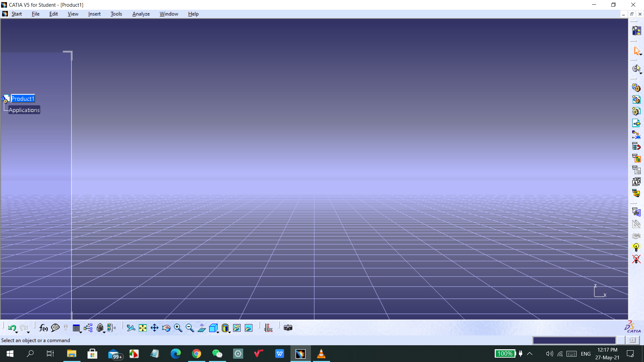Image resolution: width=644 pixels, height=362 pixels.
Task: Open the Tools menu
Action: tap(116, 14)
